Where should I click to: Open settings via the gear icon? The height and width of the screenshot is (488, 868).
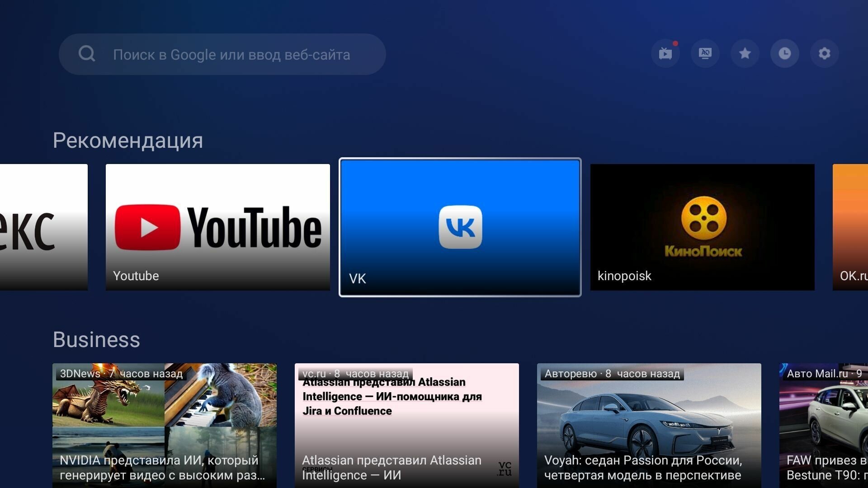(825, 53)
